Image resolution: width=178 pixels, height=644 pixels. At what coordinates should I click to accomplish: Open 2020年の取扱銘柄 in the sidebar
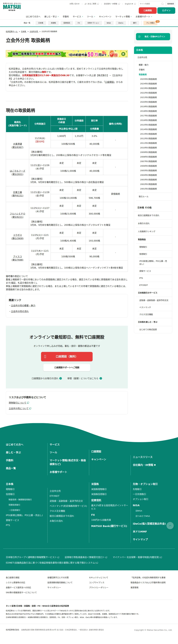pyautogui.click(x=148, y=102)
